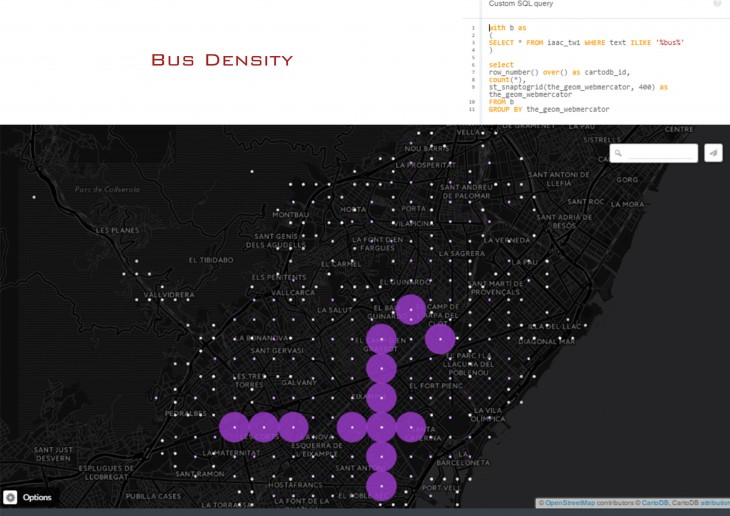
Task: Click the magnifier icon in search box
Action: tap(620, 153)
